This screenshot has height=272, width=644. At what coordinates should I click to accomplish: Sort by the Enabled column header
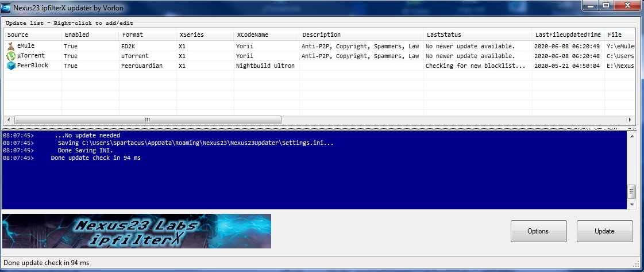click(90, 35)
